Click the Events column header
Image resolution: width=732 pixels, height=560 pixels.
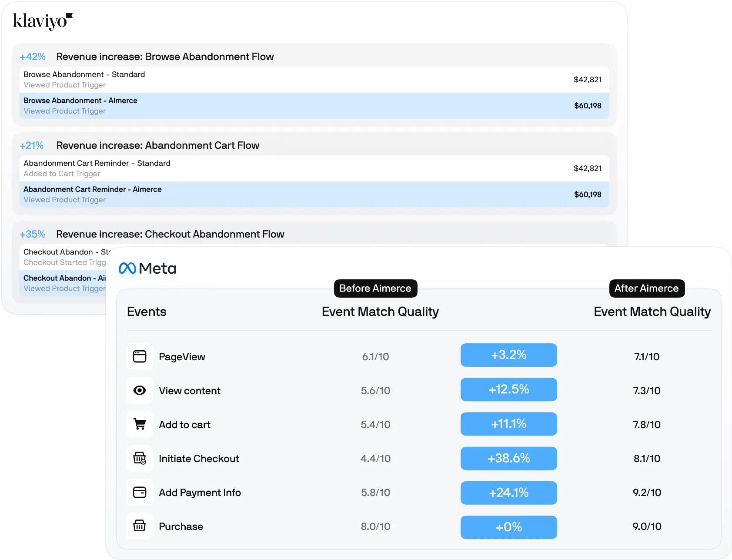(147, 312)
